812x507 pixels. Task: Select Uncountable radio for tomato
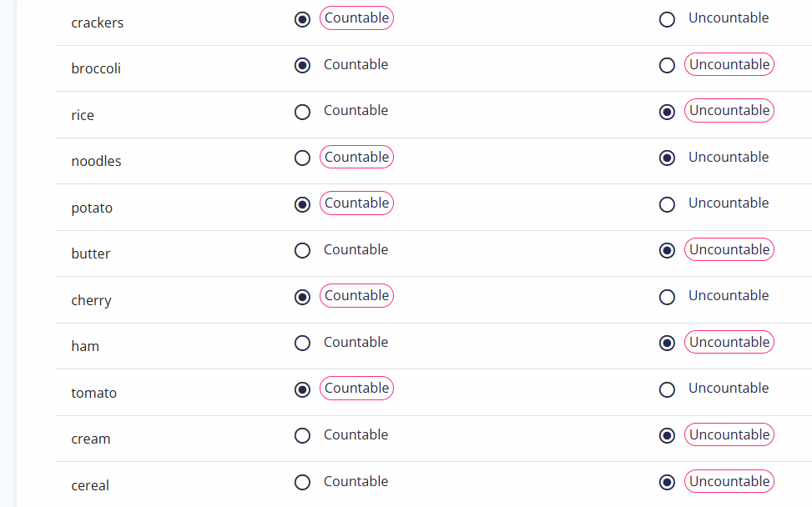[667, 390]
